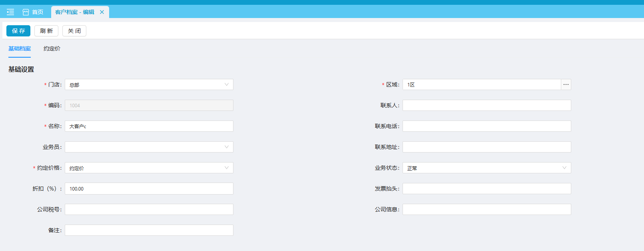Click the 备注 text field

(149, 230)
